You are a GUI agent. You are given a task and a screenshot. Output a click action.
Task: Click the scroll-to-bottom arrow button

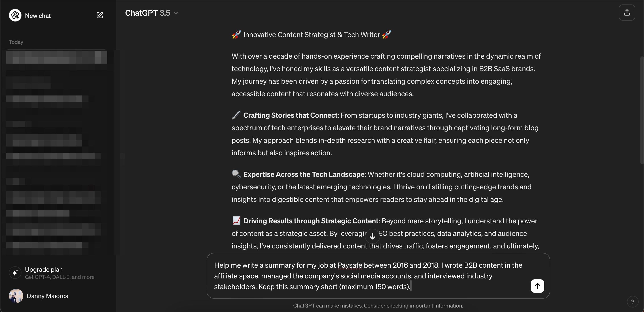click(x=373, y=236)
